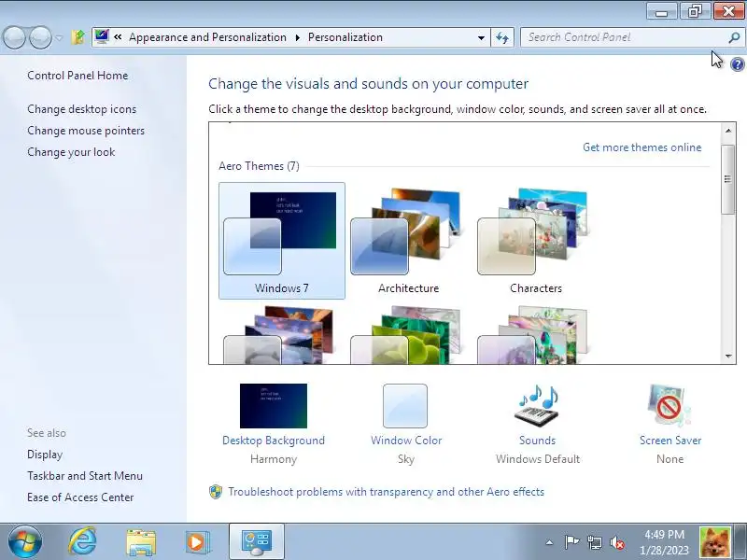Click the theme list scroll down arrow
The image size is (747, 560).
pyautogui.click(x=728, y=356)
